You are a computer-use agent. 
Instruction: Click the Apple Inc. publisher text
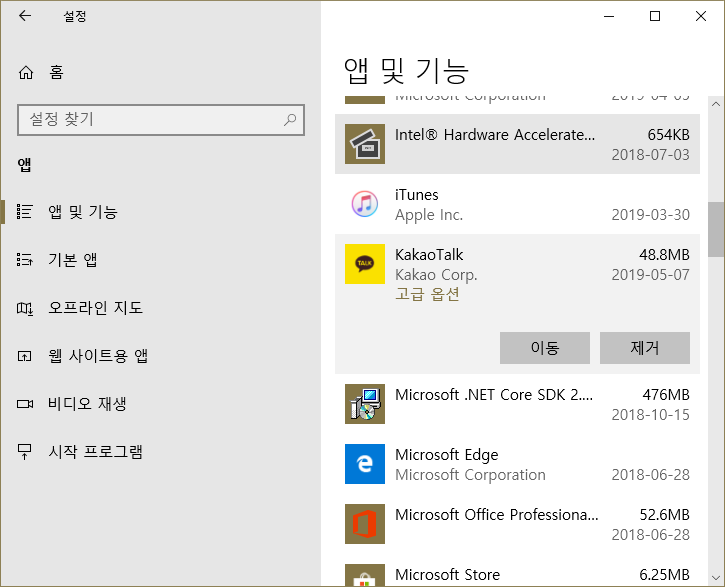pyautogui.click(x=429, y=215)
